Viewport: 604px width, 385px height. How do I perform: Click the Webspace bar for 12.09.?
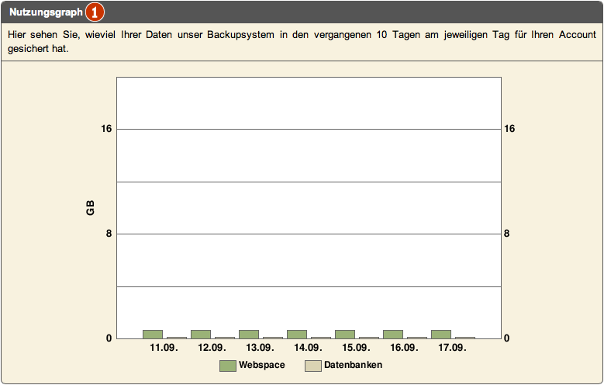pos(201,334)
